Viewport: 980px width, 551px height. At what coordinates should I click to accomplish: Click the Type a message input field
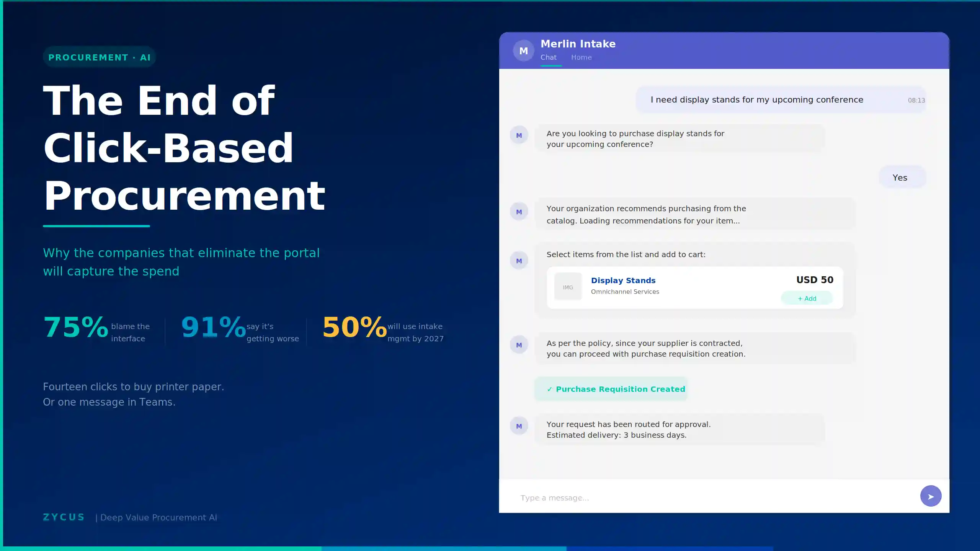(x=651, y=497)
